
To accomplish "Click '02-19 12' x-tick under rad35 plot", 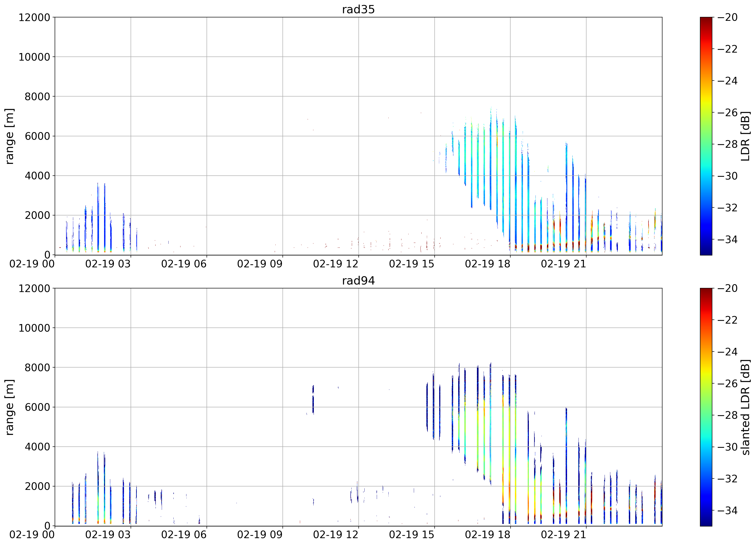I will 336,264.
